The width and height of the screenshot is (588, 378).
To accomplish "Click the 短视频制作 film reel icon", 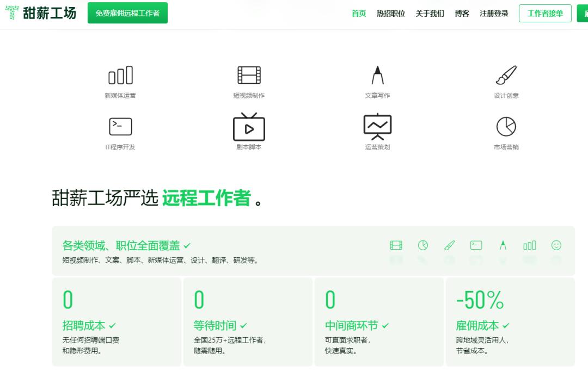I will pos(249,75).
